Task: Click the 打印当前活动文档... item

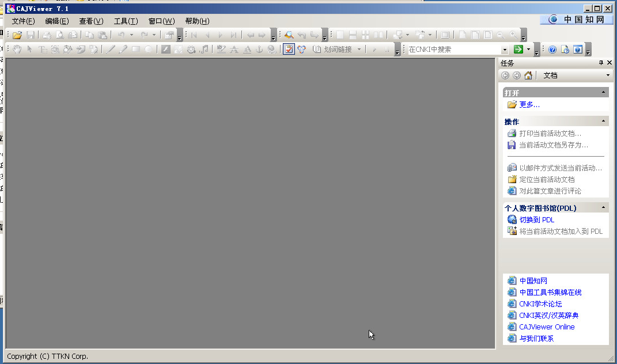Action: [x=550, y=134]
